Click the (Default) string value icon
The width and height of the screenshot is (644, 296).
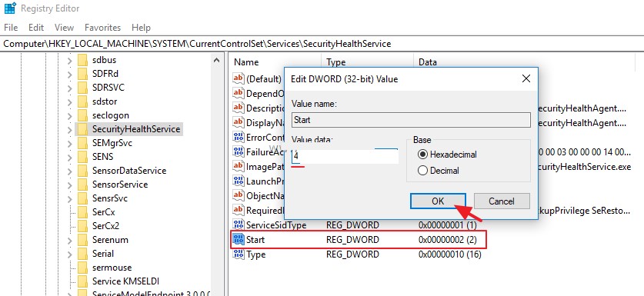tap(239, 78)
